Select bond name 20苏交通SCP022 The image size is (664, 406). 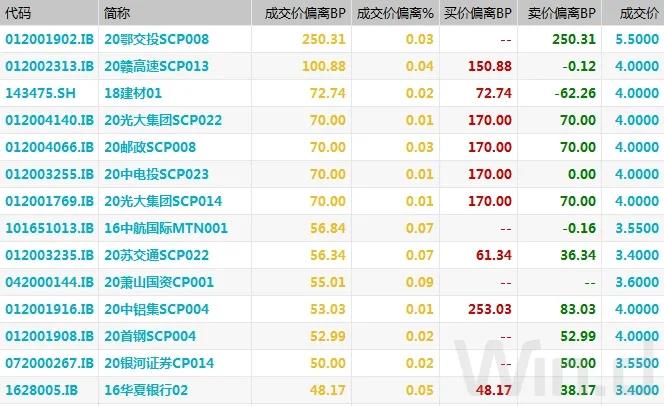[x=156, y=255]
